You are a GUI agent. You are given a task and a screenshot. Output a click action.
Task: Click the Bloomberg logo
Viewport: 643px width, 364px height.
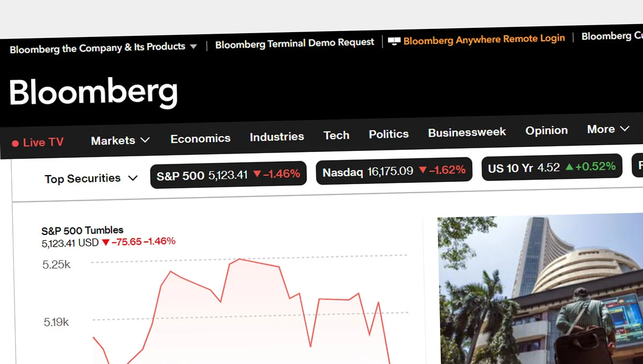tap(93, 93)
